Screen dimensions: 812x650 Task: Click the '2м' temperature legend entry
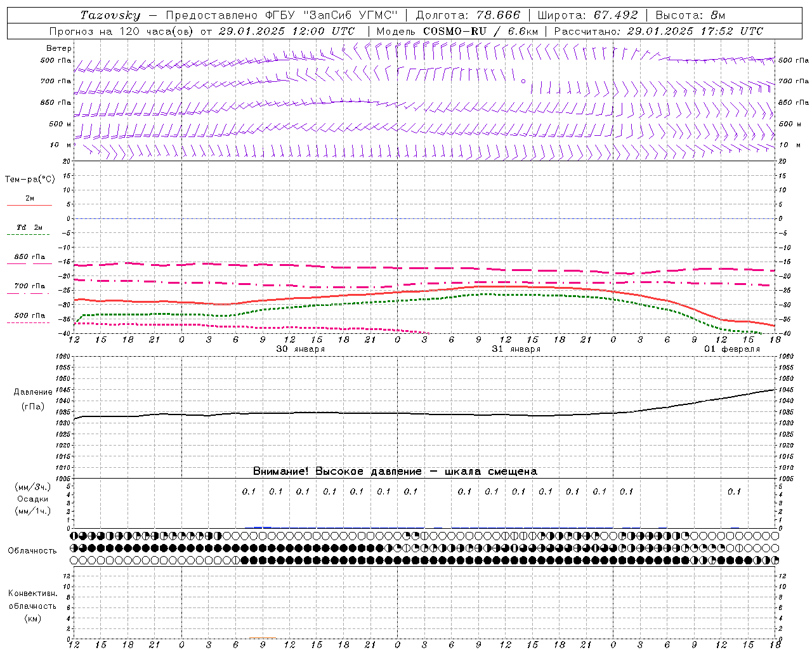(30, 199)
